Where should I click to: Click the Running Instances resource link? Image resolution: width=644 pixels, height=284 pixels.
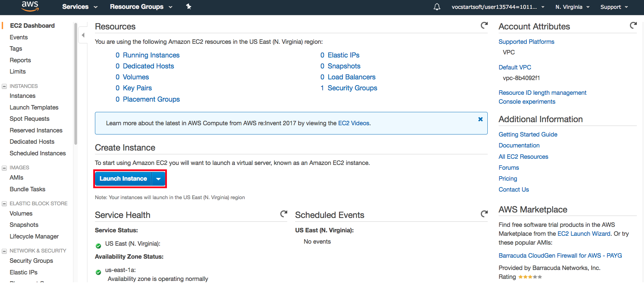pos(151,55)
